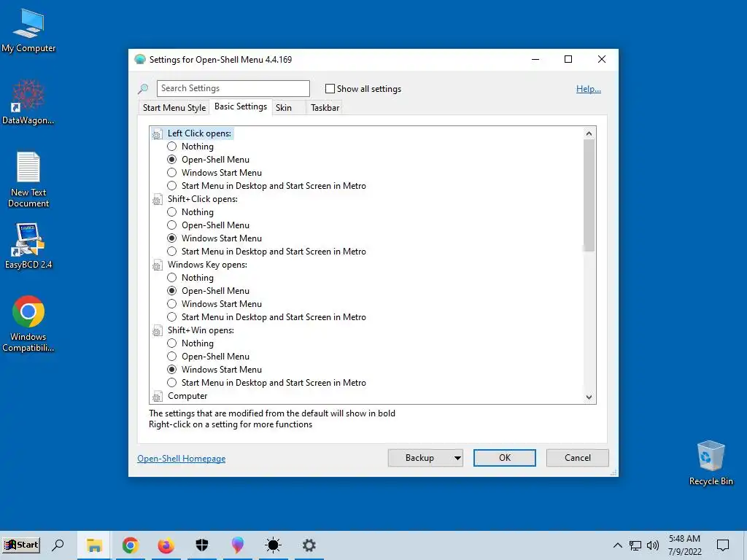Click Cancel in settings dialog
This screenshot has height=560, width=747.
point(578,458)
